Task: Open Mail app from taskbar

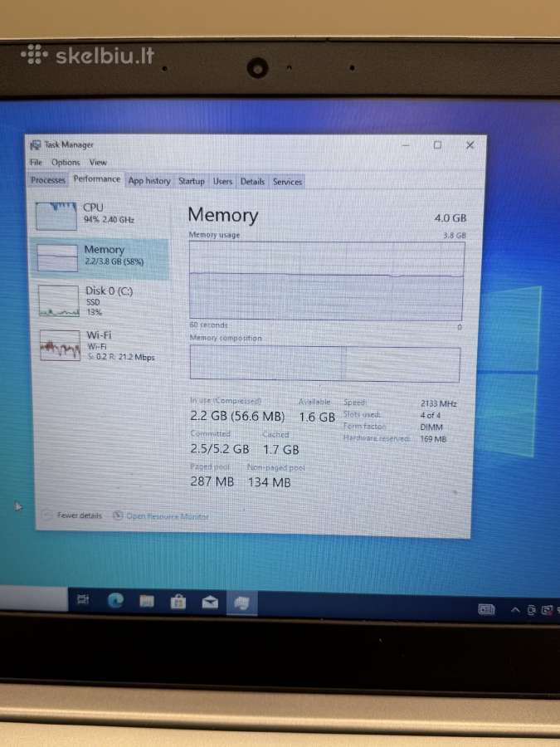Action: pos(210,603)
